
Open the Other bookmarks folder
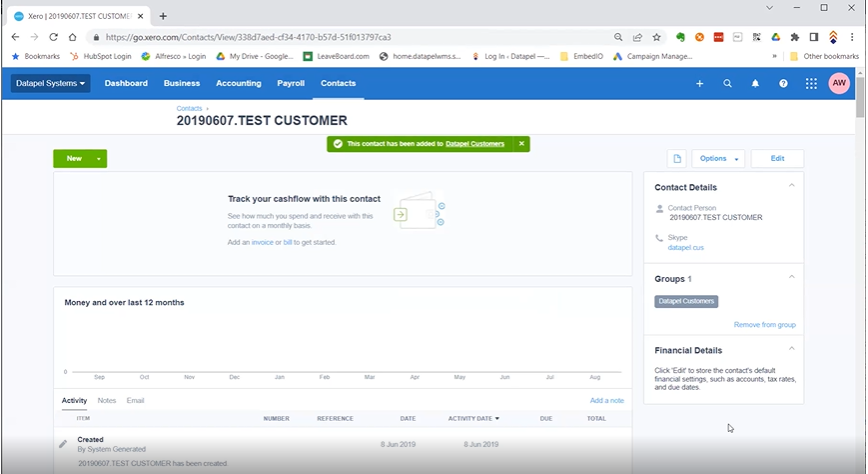(824, 56)
